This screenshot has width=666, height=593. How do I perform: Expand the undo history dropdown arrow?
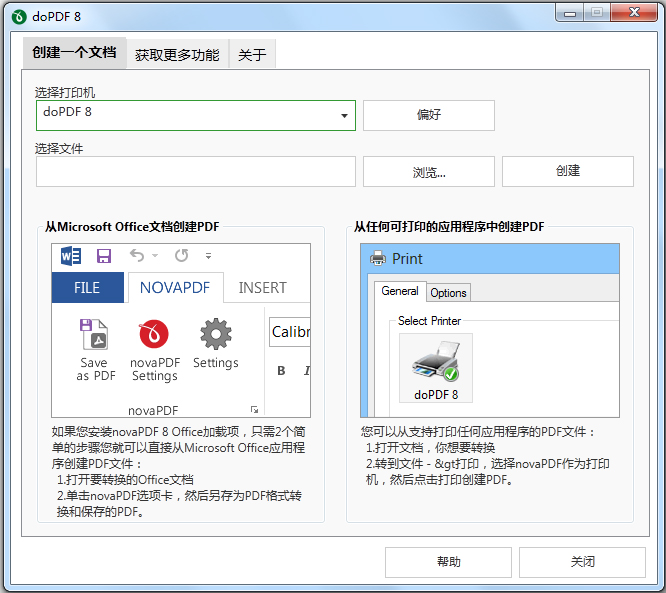pos(155,255)
